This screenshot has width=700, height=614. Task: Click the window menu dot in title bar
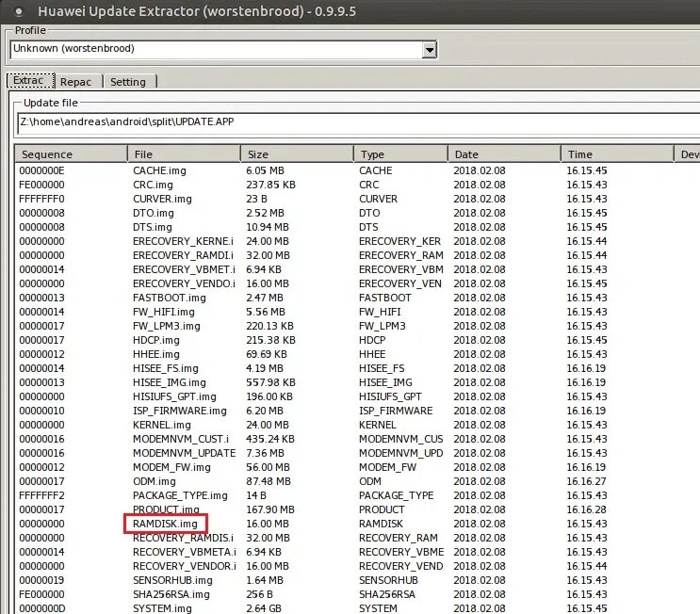tap(19, 11)
